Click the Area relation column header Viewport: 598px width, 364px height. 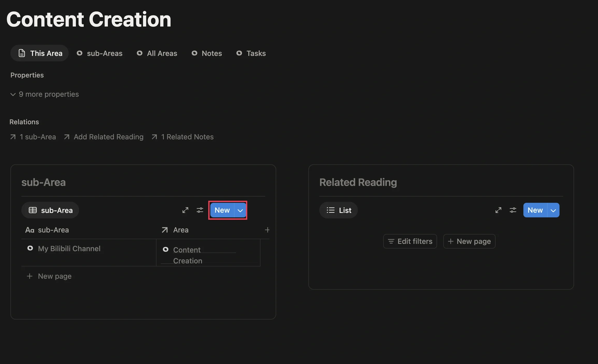175,230
